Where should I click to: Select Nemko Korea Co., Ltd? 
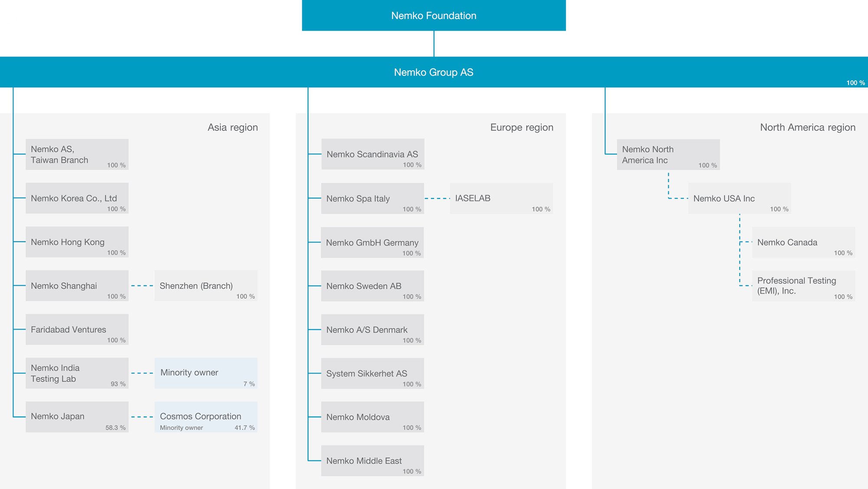click(x=77, y=198)
